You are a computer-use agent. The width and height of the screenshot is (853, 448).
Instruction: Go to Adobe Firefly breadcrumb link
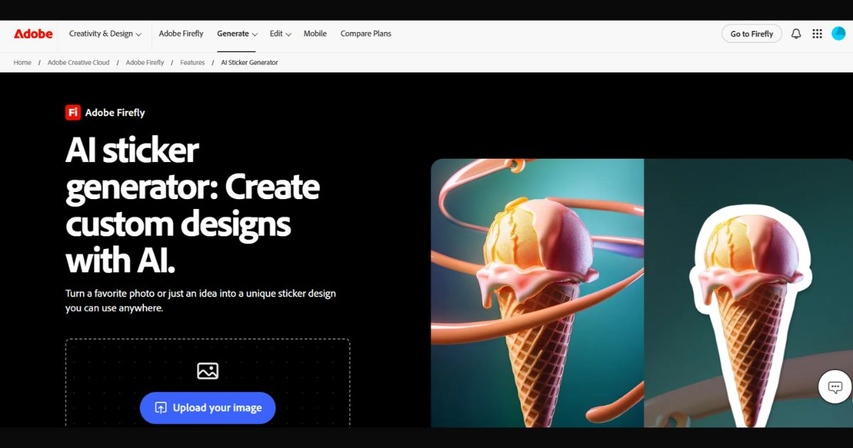click(x=145, y=63)
